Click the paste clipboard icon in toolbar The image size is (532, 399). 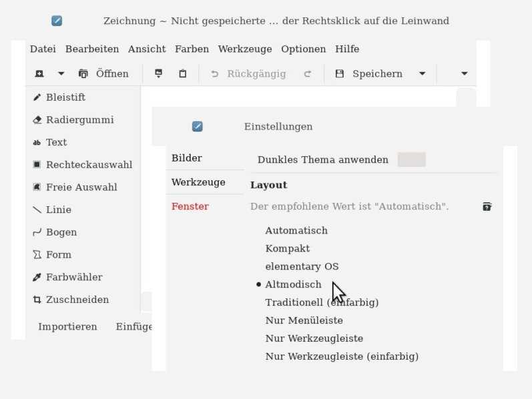(183, 74)
